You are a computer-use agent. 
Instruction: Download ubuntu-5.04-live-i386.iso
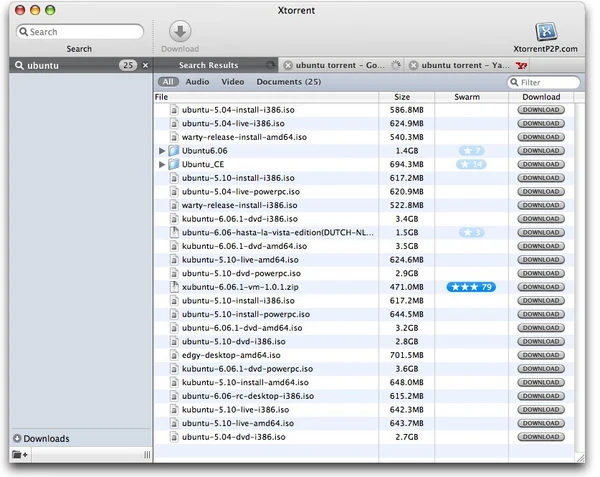(x=541, y=124)
